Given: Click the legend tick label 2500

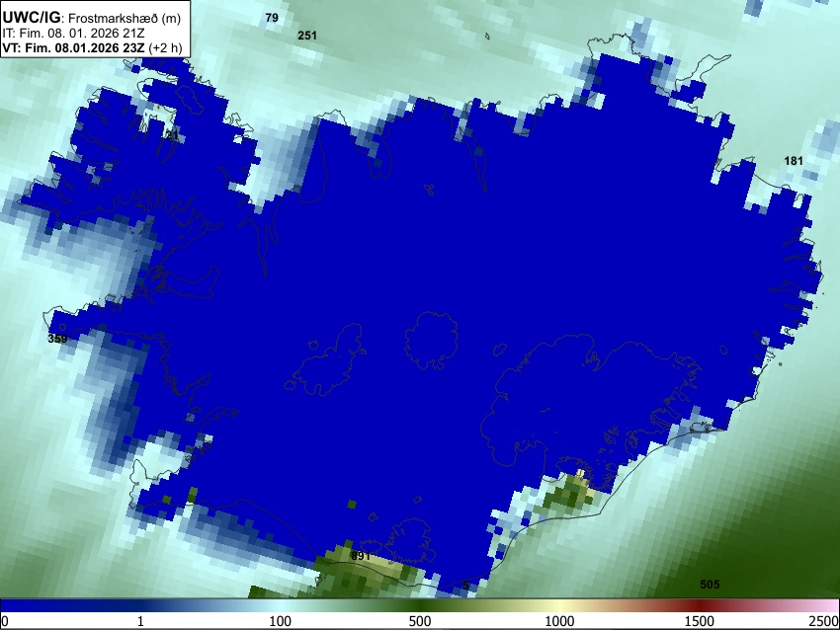Looking at the screenshot, I should click(x=824, y=621).
